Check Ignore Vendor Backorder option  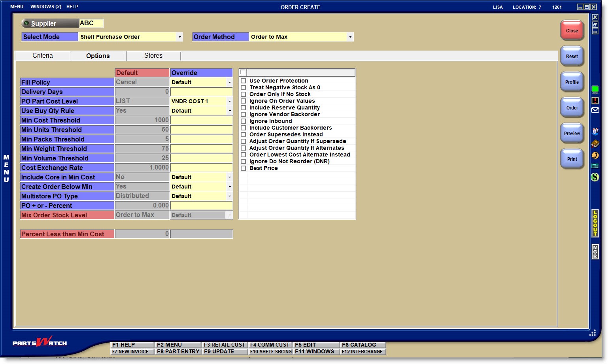[244, 114]
